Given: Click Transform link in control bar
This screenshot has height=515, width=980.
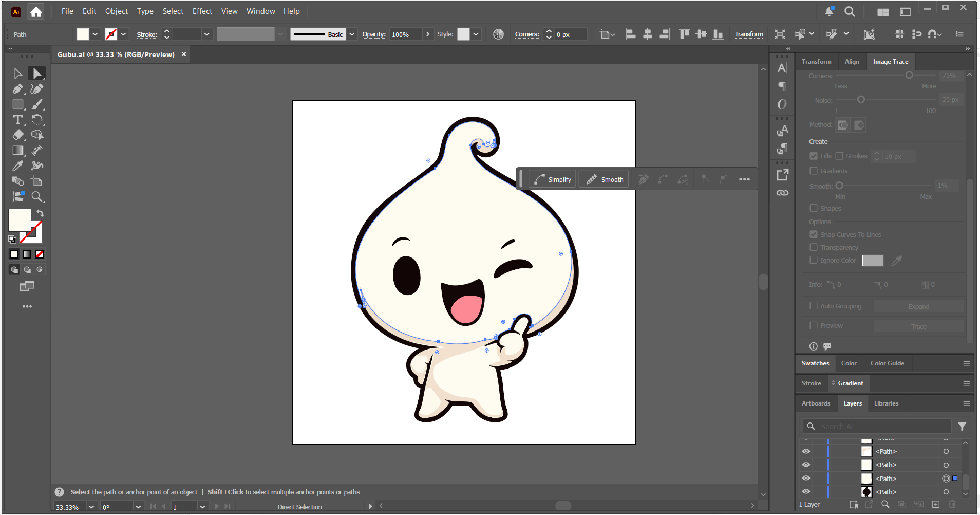Looking at the screenshot, I should click(749, 34).
